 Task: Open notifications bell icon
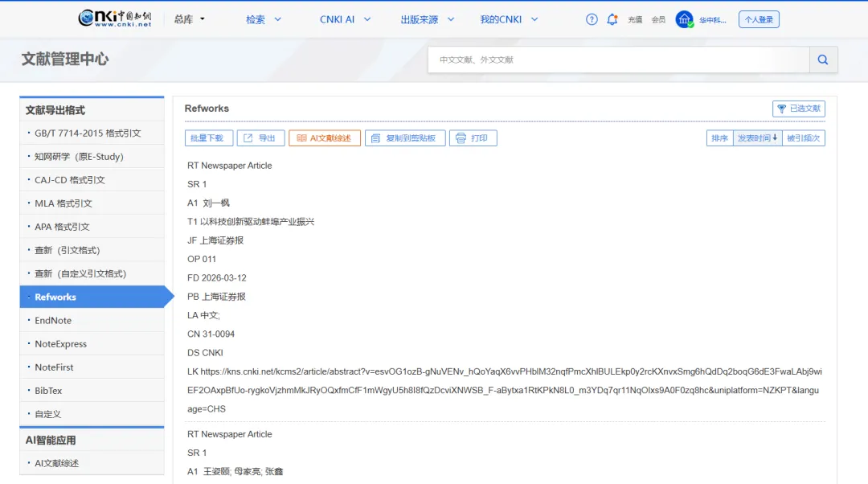pos(612,19)
